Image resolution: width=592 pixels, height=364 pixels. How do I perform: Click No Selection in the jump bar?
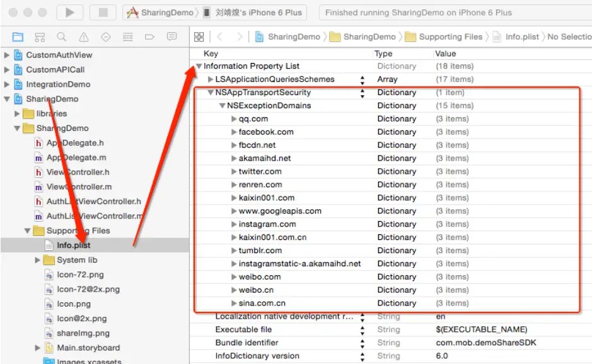(569, 37)
